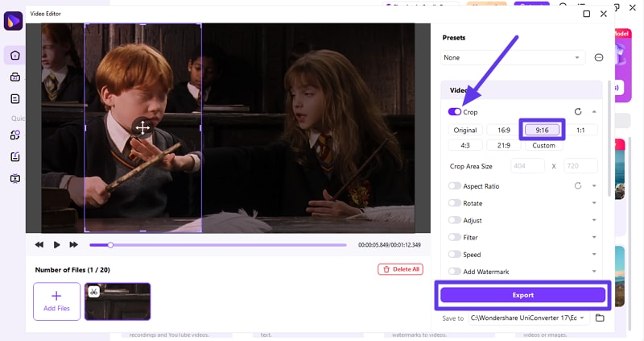Enable the Add Watermark toggle

tap(454, 272)
